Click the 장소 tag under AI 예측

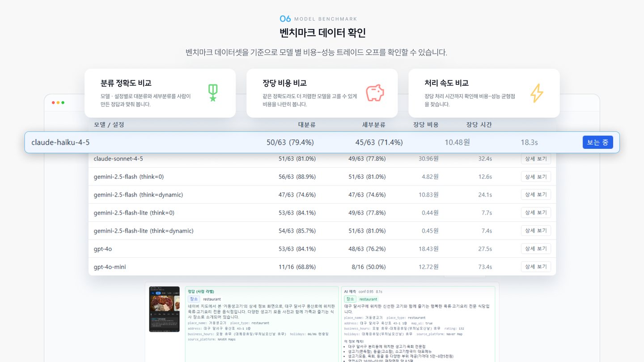tap(350, 299)
